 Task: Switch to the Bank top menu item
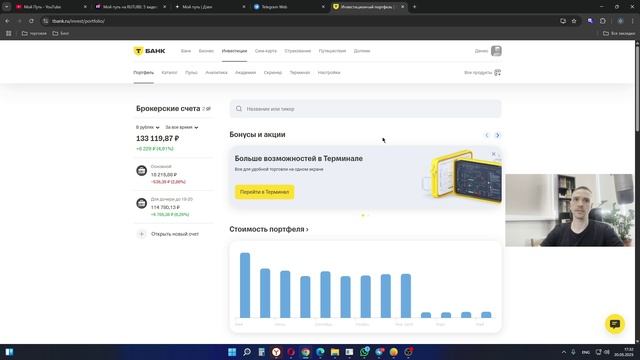(186, 51)
